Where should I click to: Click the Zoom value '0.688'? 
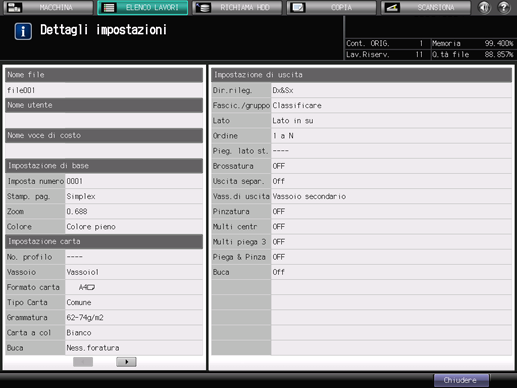[x=77, y=211]
